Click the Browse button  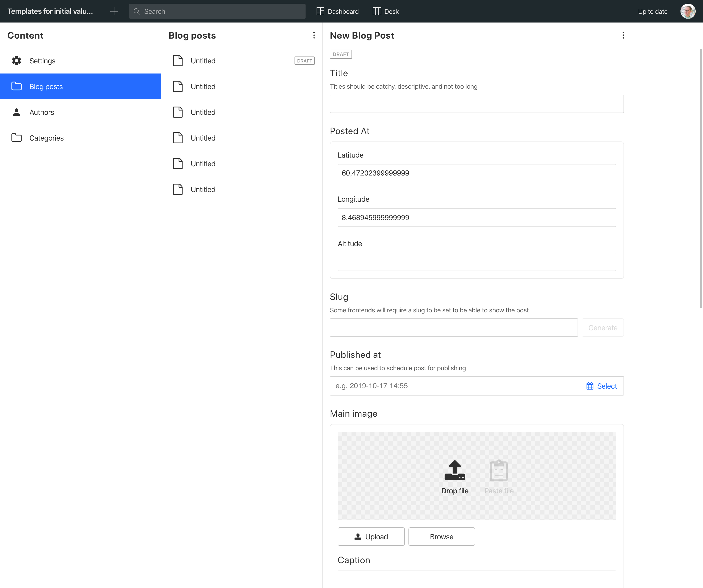coord(442,537)
